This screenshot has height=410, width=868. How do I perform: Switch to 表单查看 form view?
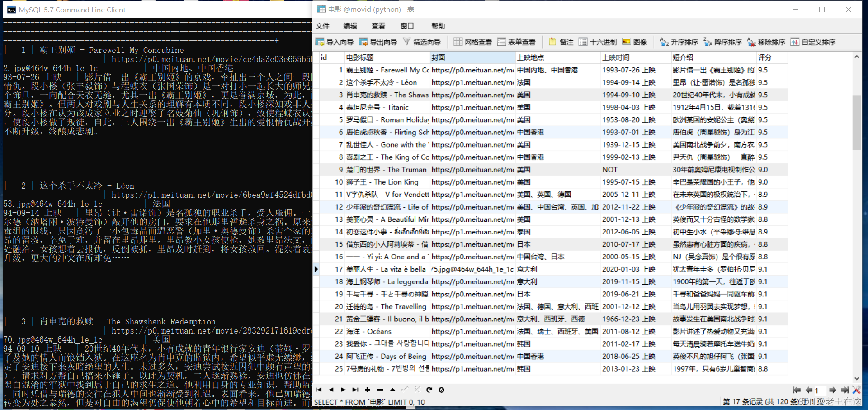pyautogui.click(x=516, y=42)
